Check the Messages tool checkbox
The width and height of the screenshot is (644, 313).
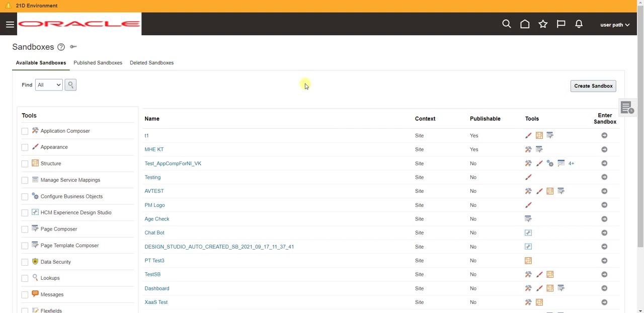pyautogui.click(x=25, y=295)
